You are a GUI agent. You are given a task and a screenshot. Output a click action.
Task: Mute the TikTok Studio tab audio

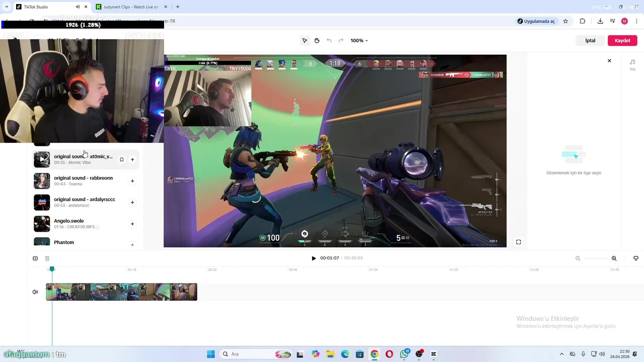[x=77, y=7]
